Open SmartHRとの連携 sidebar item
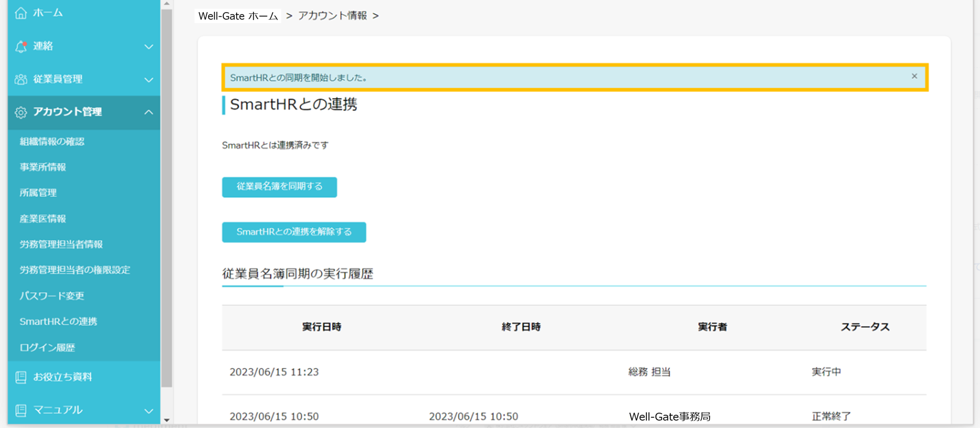Viewport: 980px width, 428px height. pos(58,321)
